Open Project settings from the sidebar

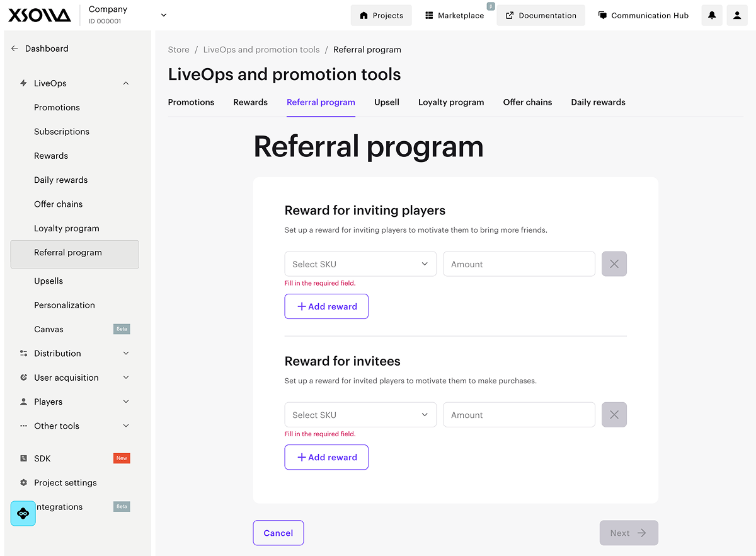point(66,483)
